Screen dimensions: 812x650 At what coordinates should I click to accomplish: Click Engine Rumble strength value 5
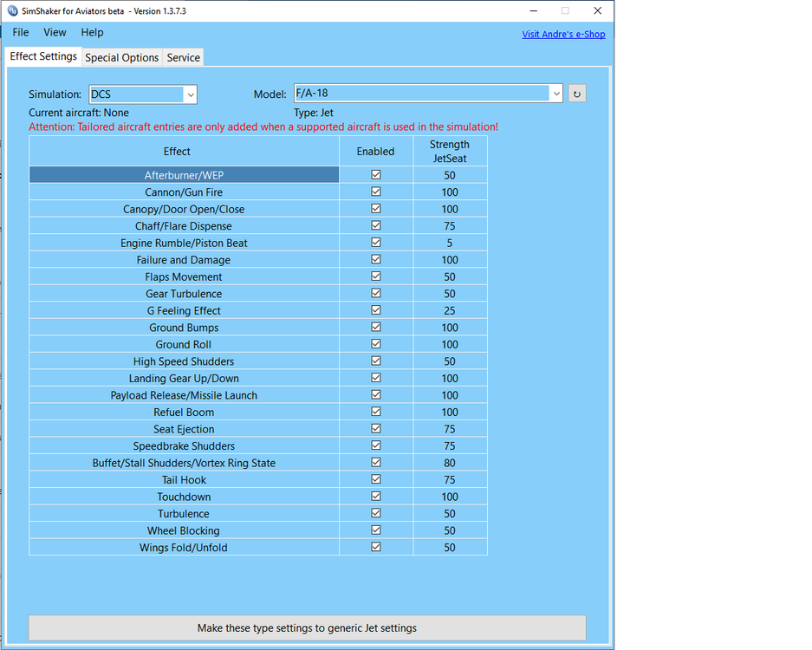pyautogui.click(x=450, y=243)
